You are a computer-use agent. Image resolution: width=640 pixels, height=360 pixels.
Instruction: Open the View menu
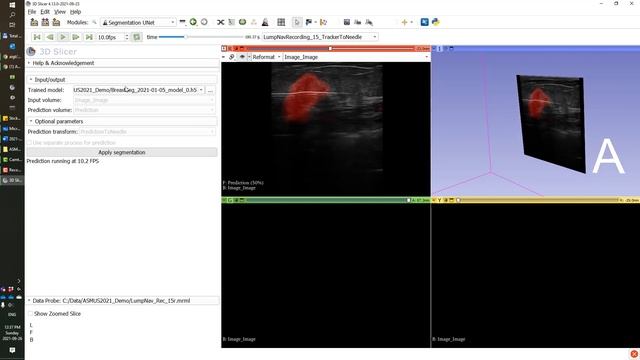[x=60, y=12]
